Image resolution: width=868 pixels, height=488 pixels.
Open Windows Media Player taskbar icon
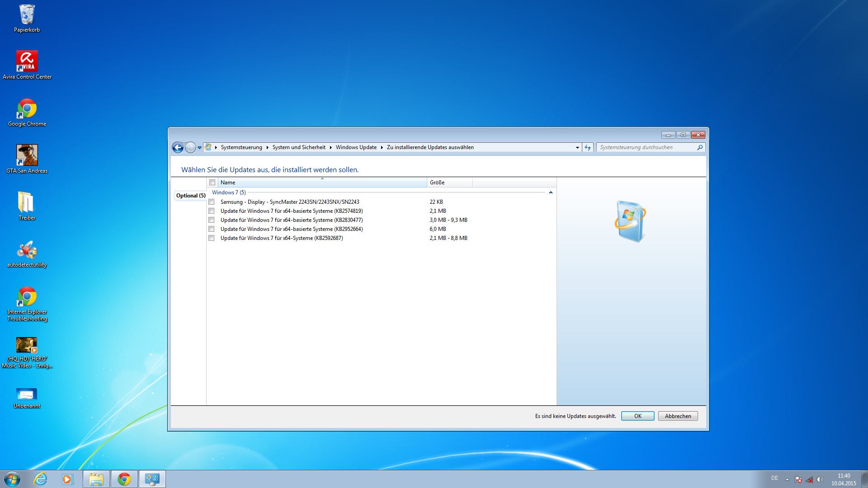(67, 479)
